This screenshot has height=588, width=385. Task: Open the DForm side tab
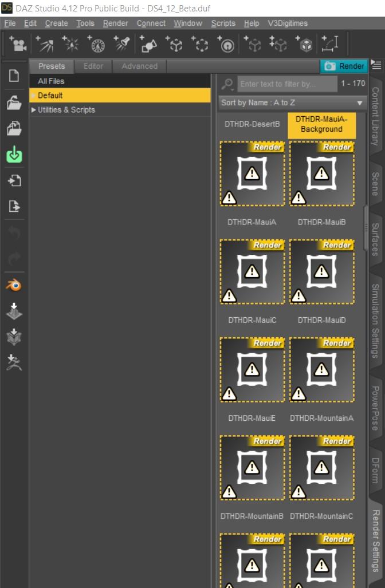point(375,470)
